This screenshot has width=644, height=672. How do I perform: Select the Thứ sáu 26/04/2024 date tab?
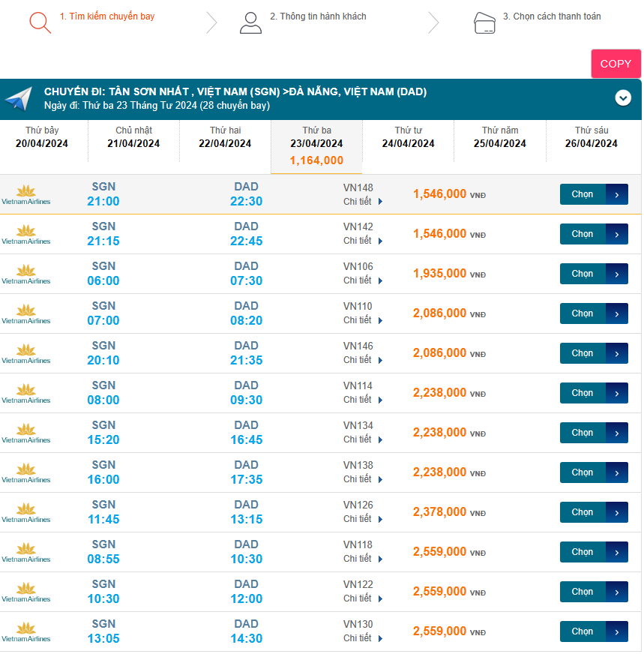592,137
